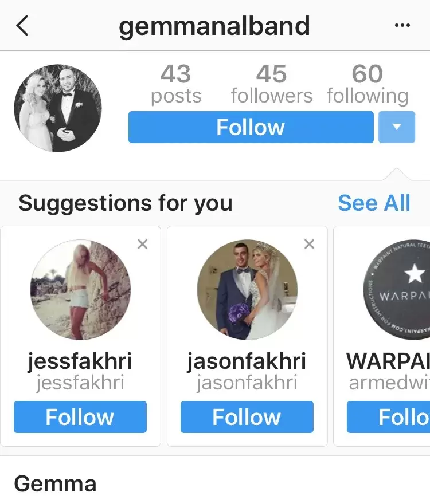430x504 pixels.
Task: Open the jessfakhri username label
Action: point(80,361)
